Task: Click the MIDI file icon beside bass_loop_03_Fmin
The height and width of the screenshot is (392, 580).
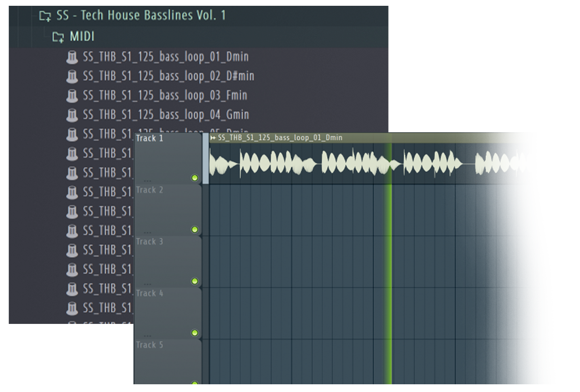Action: [x=72, y=96]
